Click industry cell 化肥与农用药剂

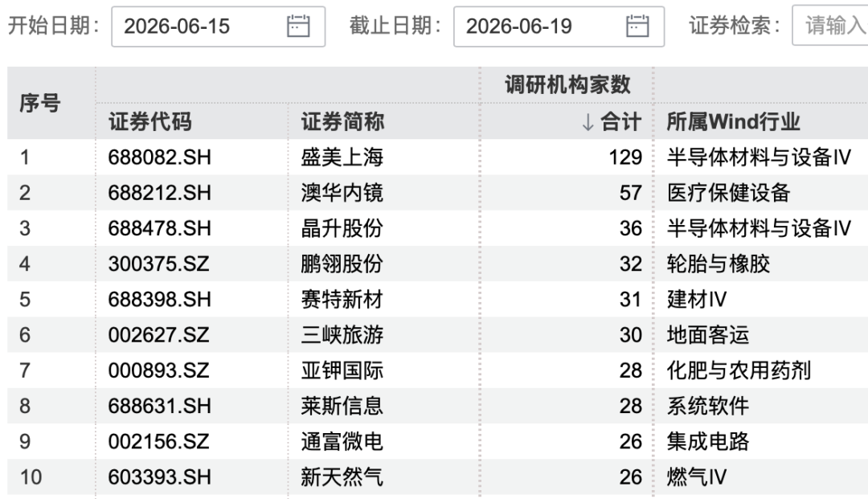pos(739,370)
